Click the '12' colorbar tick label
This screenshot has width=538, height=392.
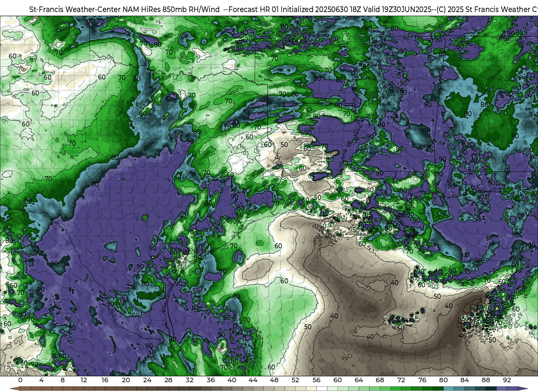pos(84,380)
